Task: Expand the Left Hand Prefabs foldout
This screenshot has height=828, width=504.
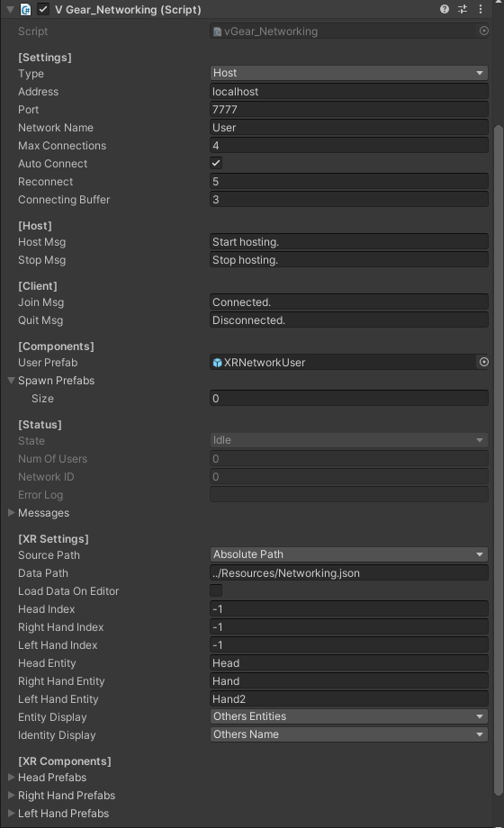Action: [x=11, y=814]
